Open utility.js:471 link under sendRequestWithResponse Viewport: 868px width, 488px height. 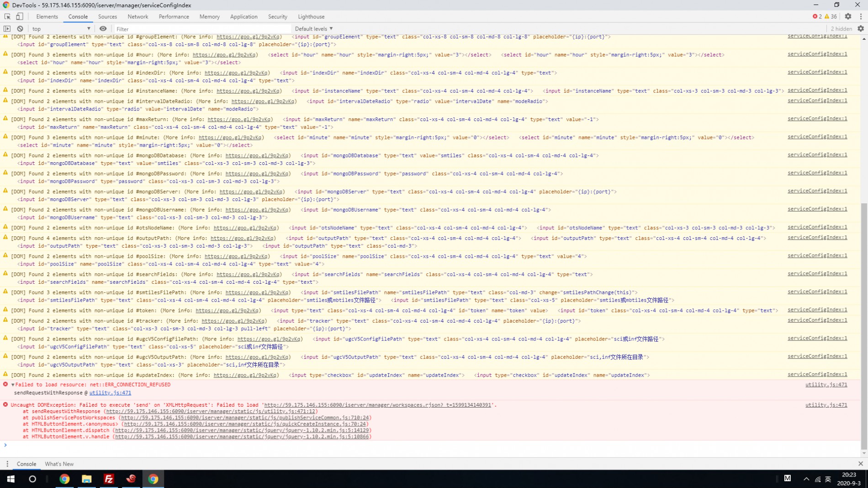[110, 393]
